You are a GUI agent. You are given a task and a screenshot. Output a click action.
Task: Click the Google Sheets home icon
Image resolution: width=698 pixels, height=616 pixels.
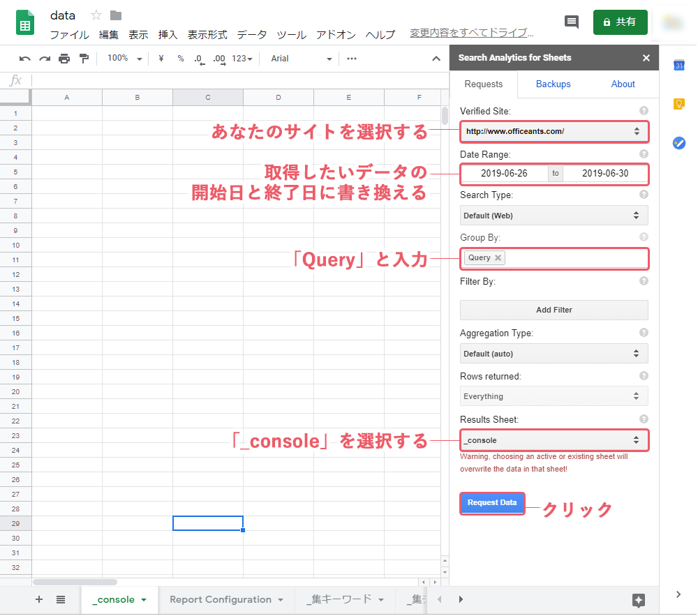tap(25, 22)
